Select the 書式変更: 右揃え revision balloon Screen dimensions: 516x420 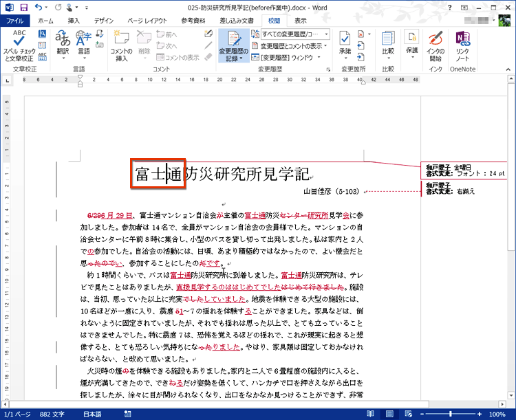(464, 188)
